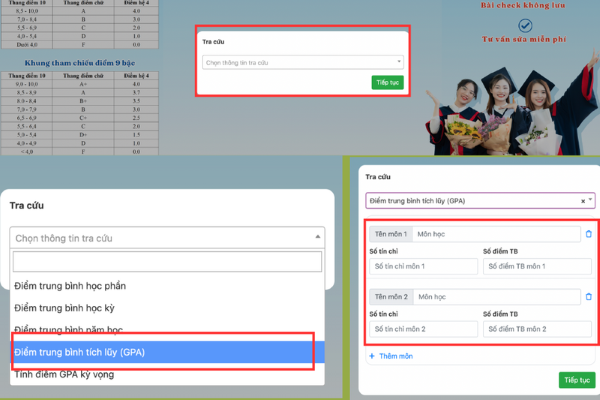The image size is (600, 400).
Task: Clear the selected GPA option (x)
Action: pos(583,201)
